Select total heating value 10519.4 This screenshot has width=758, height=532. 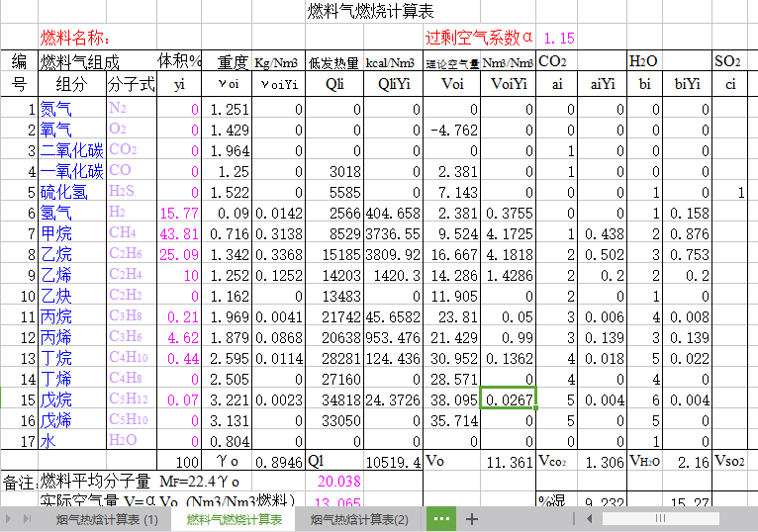[x=394, y=462]
